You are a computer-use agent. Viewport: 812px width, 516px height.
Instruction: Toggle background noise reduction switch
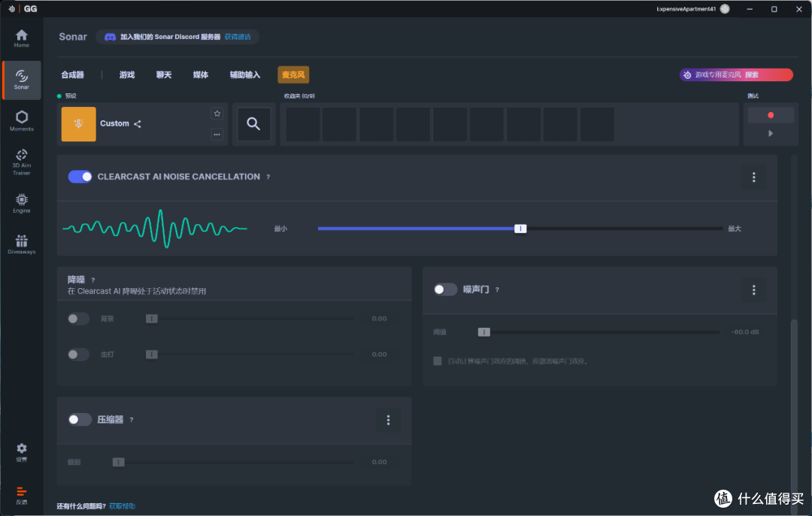78,319
